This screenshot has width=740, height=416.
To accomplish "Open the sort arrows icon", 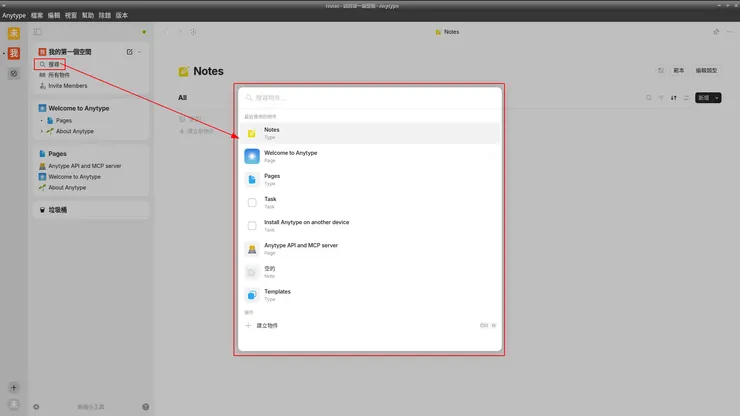I will click(673, 98).
